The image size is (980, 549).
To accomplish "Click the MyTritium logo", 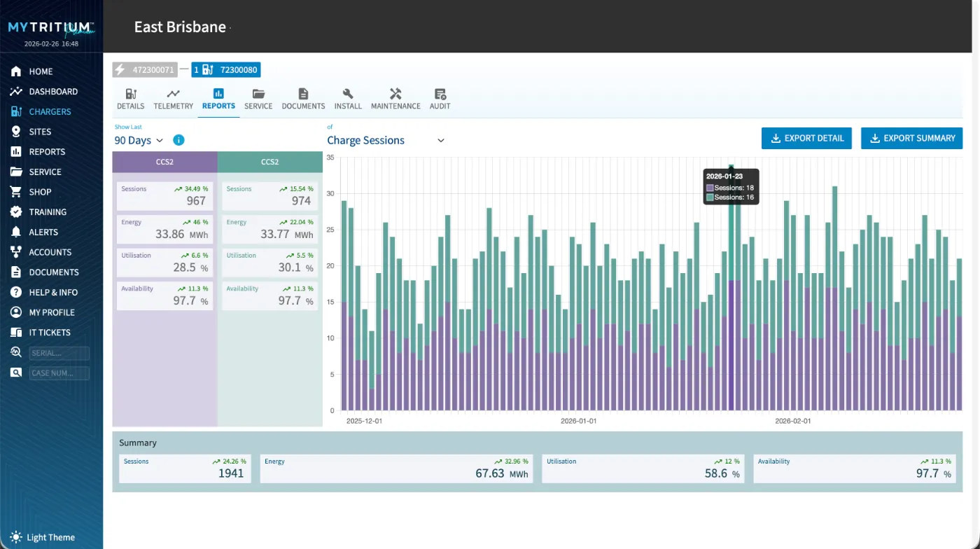I will (x=51, y=28).
